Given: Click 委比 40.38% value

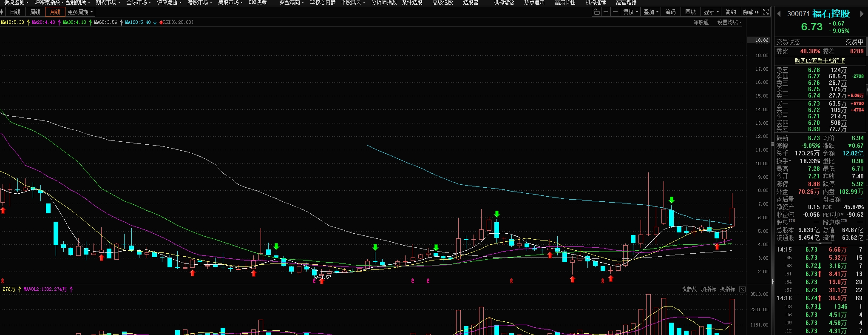Looking at the screenshot, I should coord(810,52).
